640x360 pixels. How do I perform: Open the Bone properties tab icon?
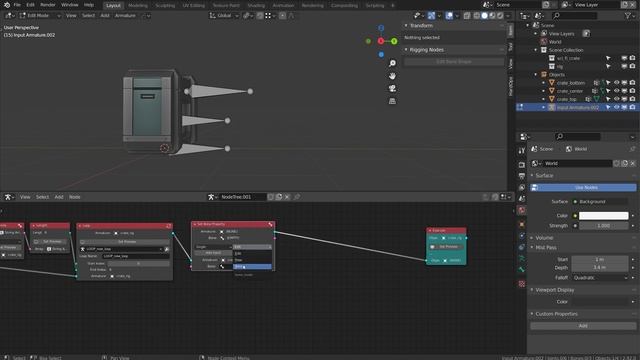pos(522,269)
